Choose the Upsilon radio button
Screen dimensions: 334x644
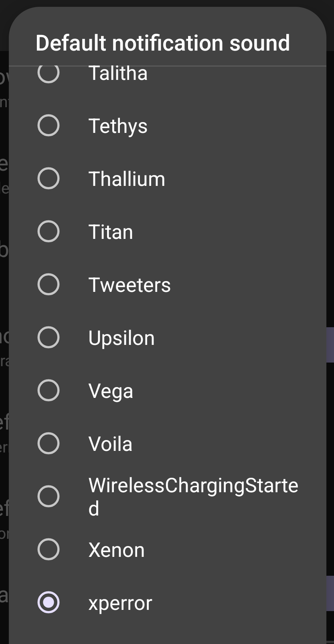(49, 337)
